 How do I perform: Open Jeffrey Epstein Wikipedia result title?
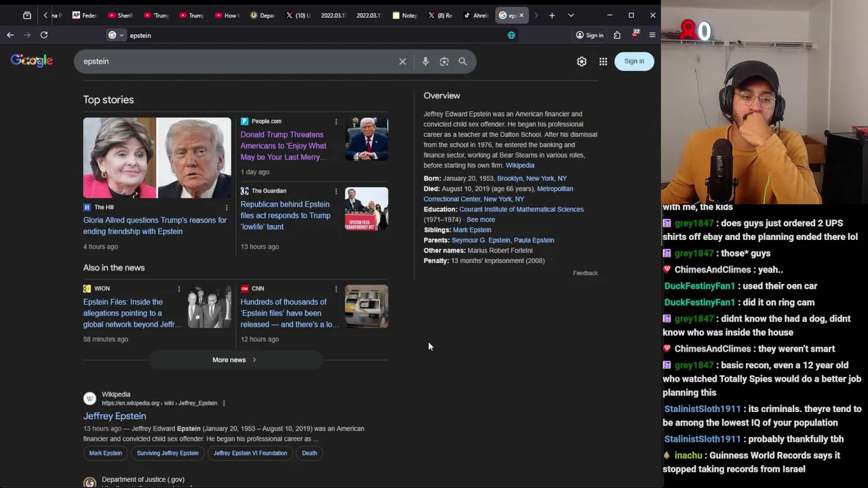[x=115, y=416]
